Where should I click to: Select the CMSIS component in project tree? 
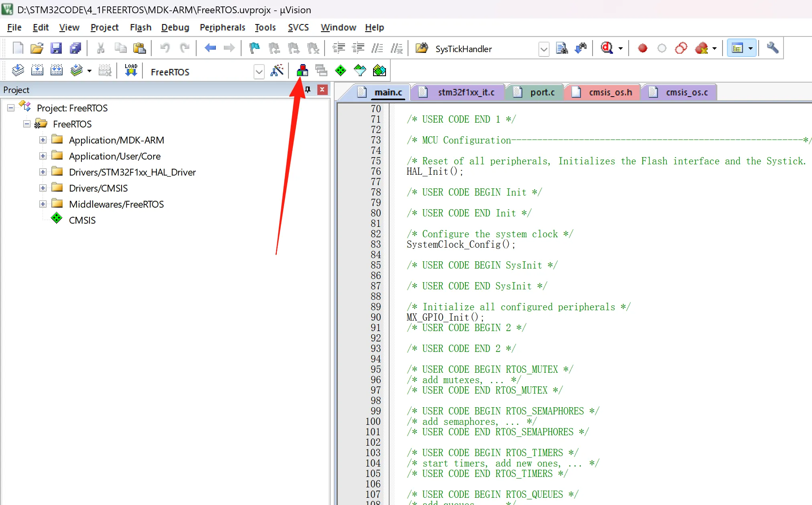(x=82, y=220)
